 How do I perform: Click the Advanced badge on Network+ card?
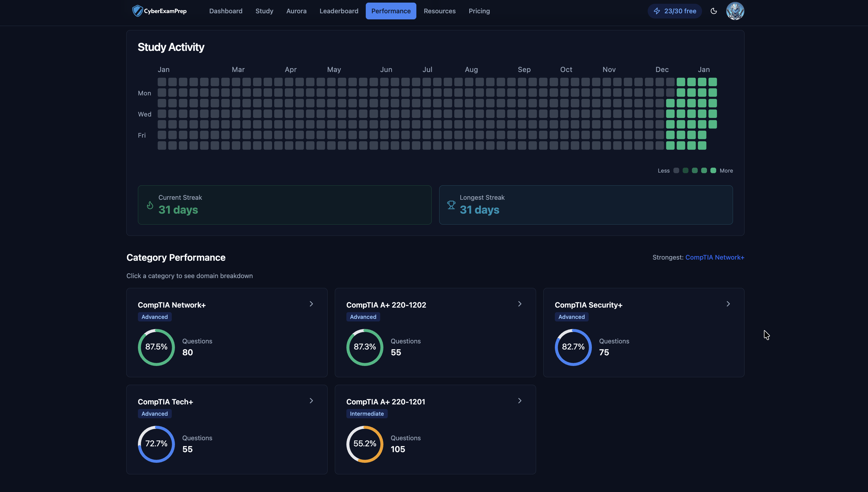tap(154, 317)
